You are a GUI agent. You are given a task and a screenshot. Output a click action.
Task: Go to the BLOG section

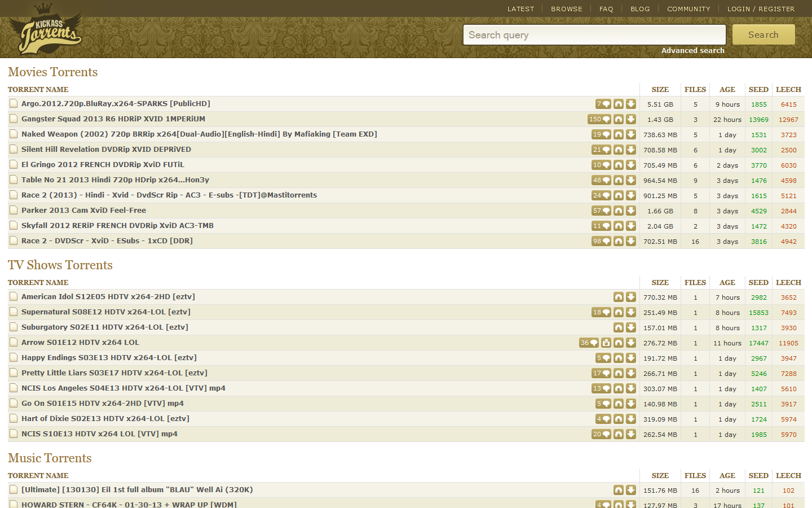click(640, 9)
